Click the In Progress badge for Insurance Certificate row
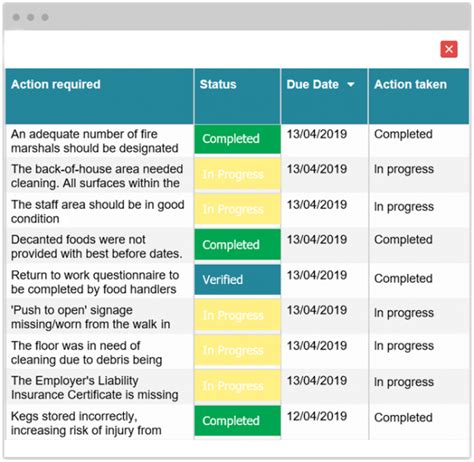 pos(237,386)
